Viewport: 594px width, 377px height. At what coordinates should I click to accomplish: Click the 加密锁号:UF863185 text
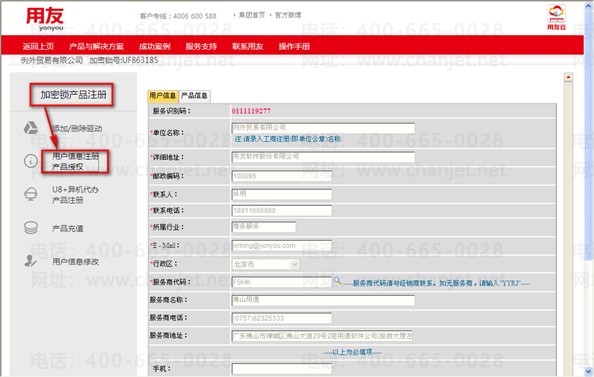123,60
